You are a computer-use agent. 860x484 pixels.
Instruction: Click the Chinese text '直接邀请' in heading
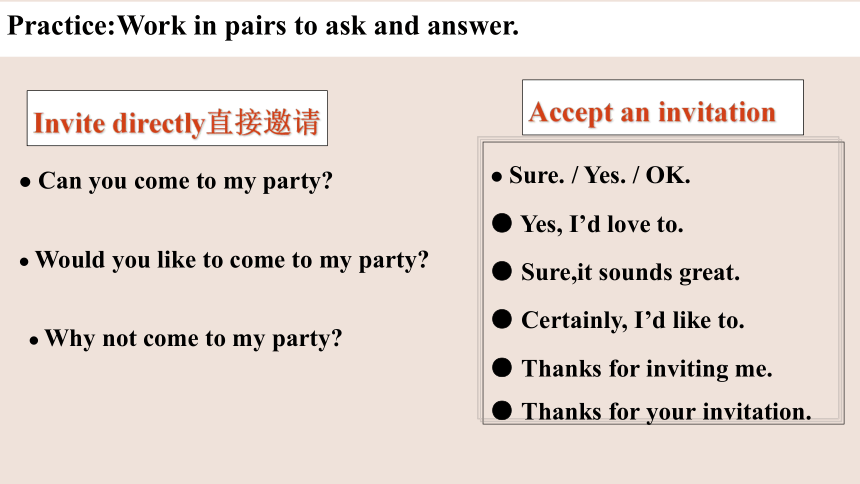pyautogui.click(x=263, y=122)
